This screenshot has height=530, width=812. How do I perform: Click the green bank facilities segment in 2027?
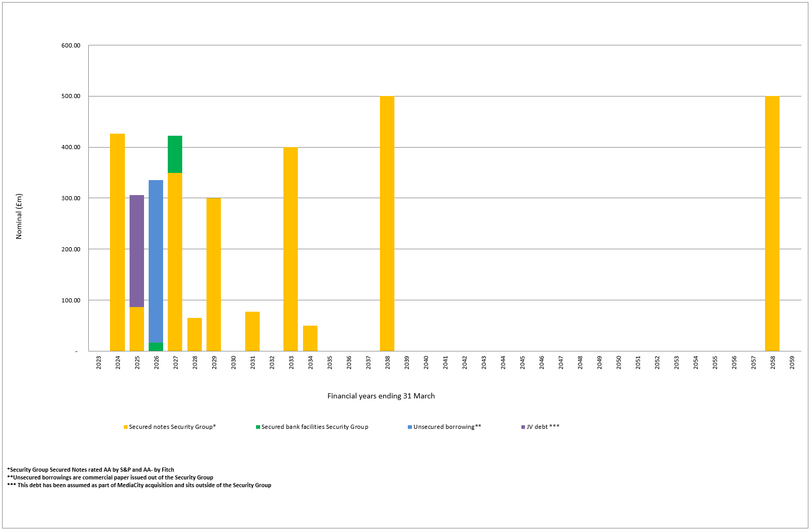[x=175, y=154]
